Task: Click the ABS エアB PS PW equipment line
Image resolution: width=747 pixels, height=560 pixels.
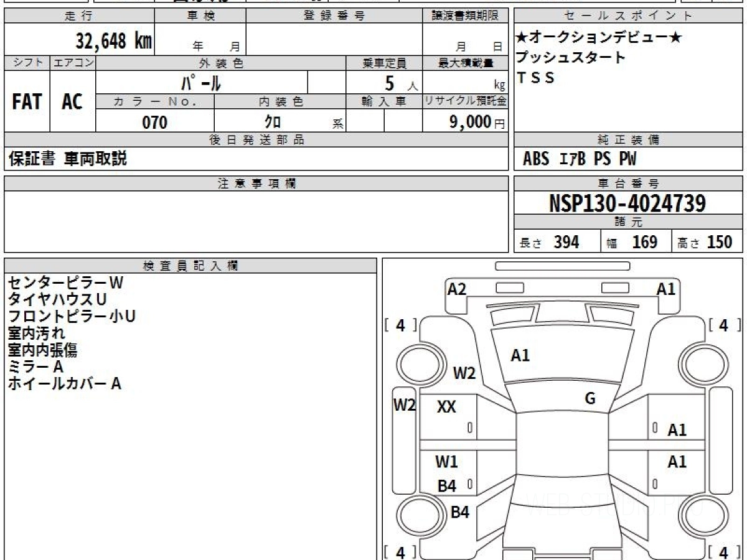Action: (x=580, y=159)
